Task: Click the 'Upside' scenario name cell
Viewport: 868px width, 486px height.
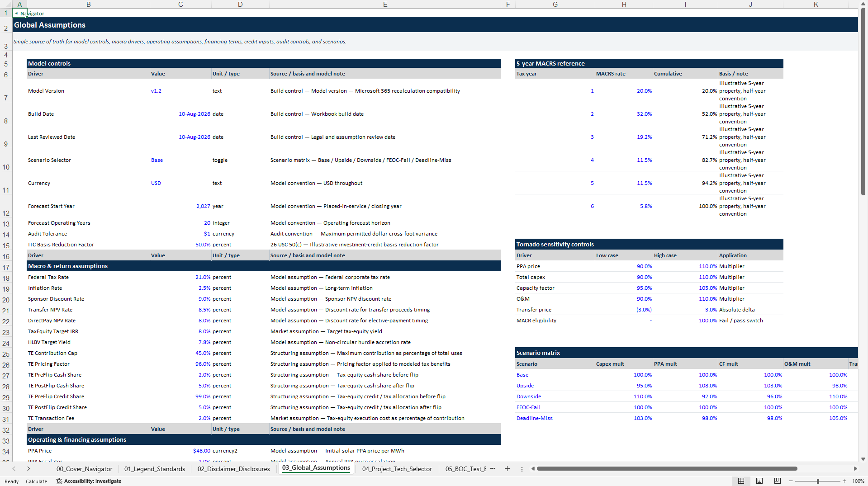Action: click(555, 386)
